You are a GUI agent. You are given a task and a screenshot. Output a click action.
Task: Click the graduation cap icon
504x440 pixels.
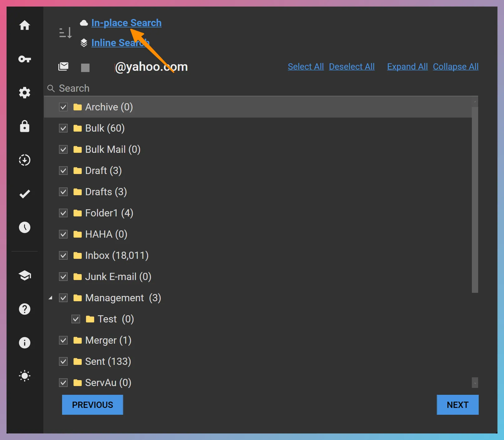[25, 275]
